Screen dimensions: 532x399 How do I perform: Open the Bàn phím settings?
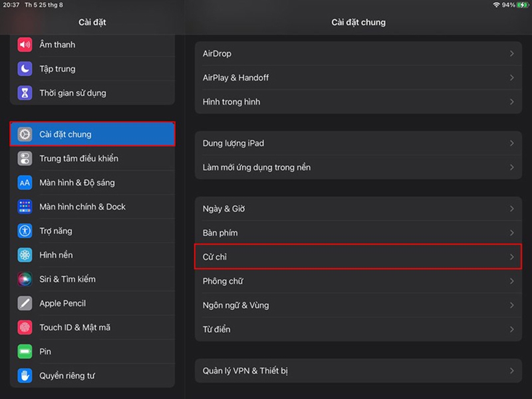220,233
